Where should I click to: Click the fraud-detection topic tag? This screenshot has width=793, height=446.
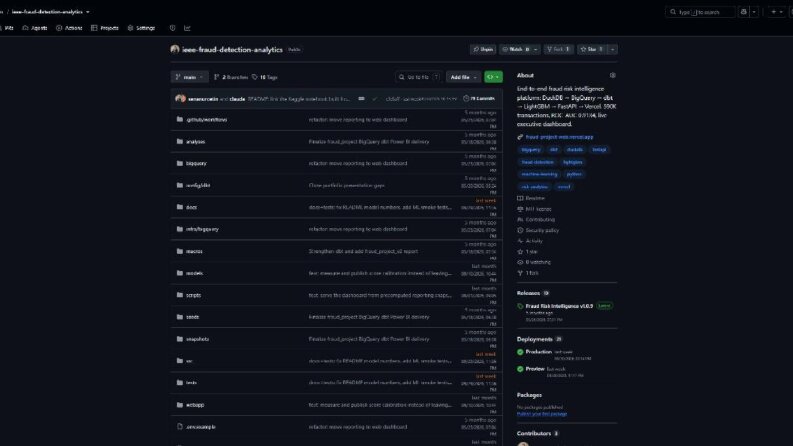(538, 162)
